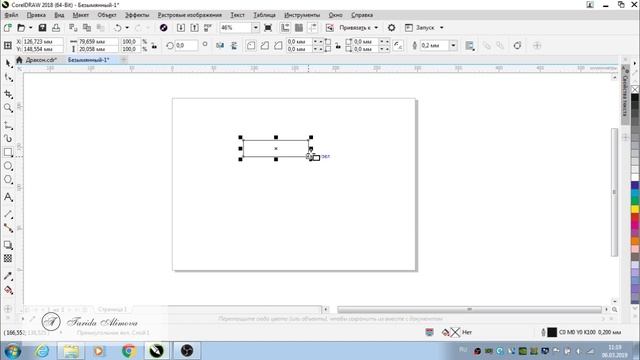640x360 pixels.
Task: Expand the Undo history dropdown arrow
Action: click(127, 28)
